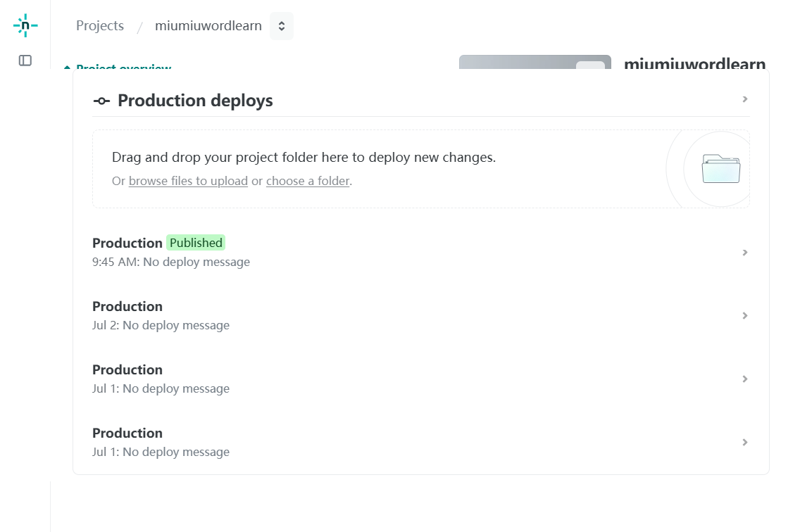Click the Netlify logo icon
Viewport: 800px width, 532px height.
[25, 25]
